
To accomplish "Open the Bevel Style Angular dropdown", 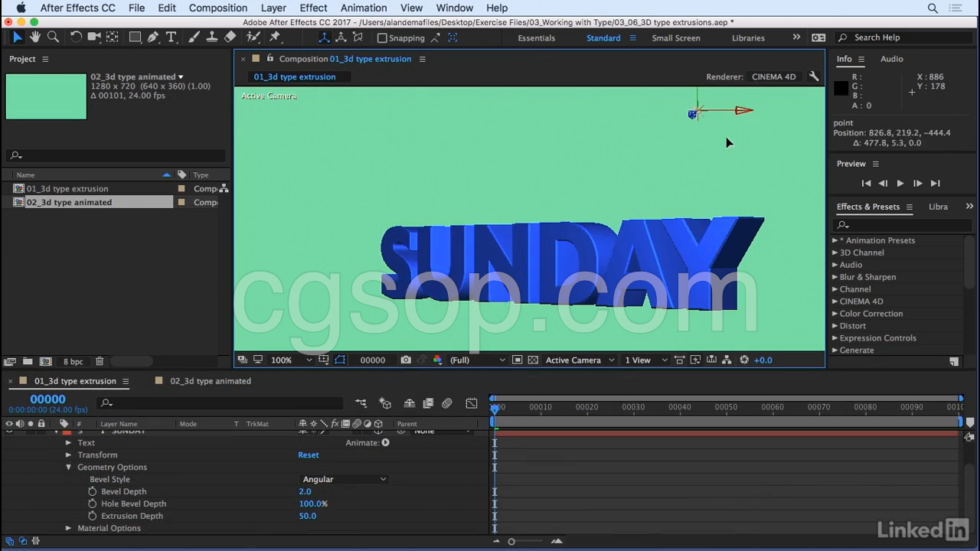I will click(x=344, y=479).
